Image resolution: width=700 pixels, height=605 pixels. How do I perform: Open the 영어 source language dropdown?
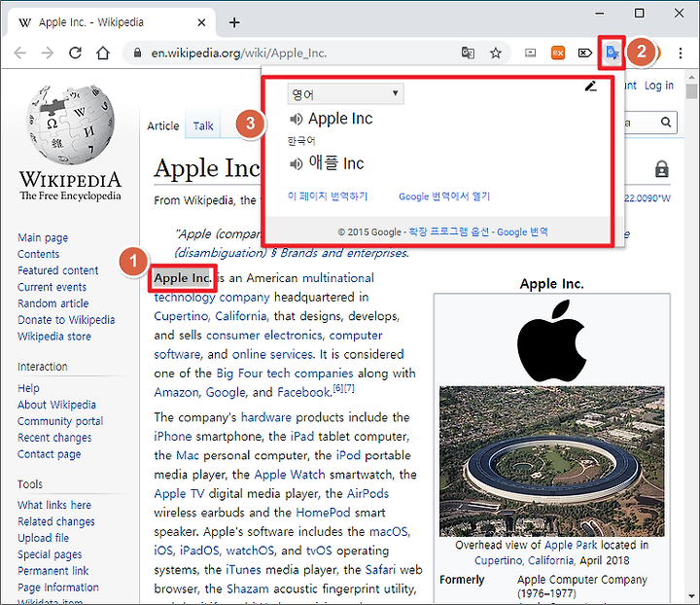tap(345, 93)
